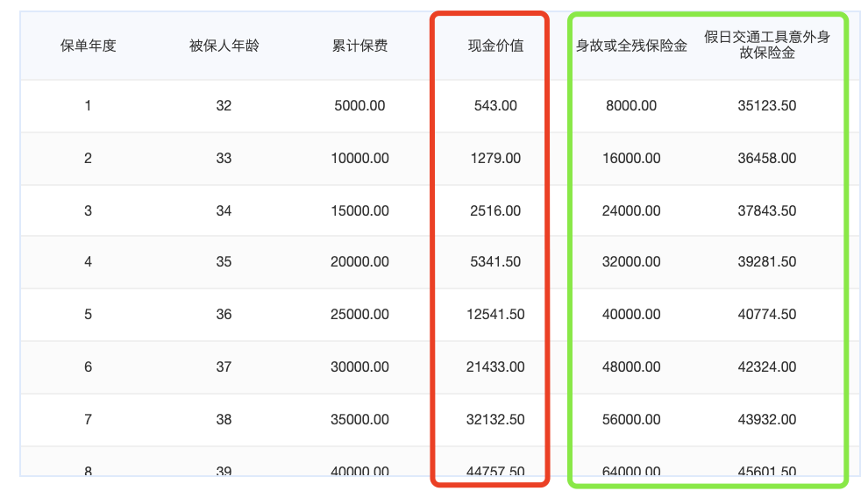The image size is (868, 491).
Task: Select the cumulative premium cell 20000.00
Action: 359,262
